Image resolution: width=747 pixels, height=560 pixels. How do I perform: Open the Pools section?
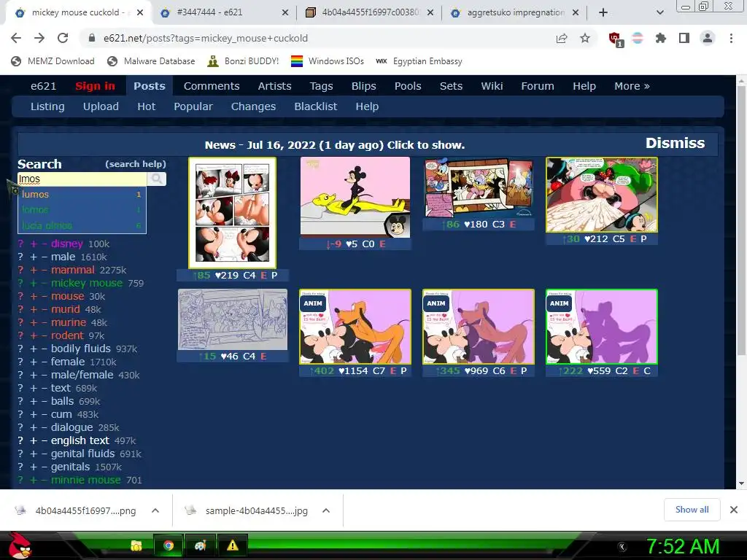(408, 86)
